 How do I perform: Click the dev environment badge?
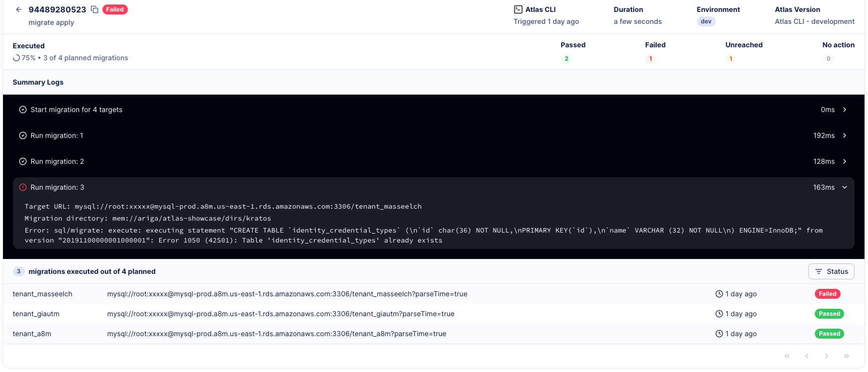[706, 21]
